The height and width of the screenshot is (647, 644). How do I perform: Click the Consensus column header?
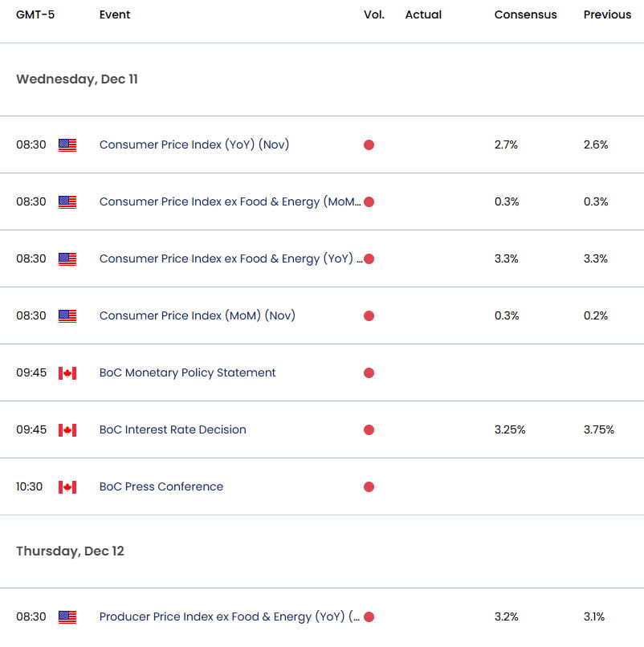(x=525, y=15)
